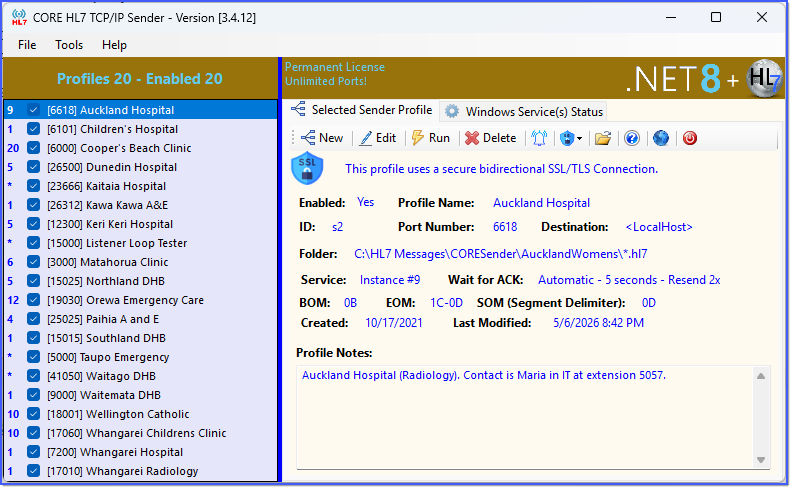Click the share icon beside Selected Sender Profile
Image resolution: width=792 pixels, height=489 pixels.
point(299,109)
